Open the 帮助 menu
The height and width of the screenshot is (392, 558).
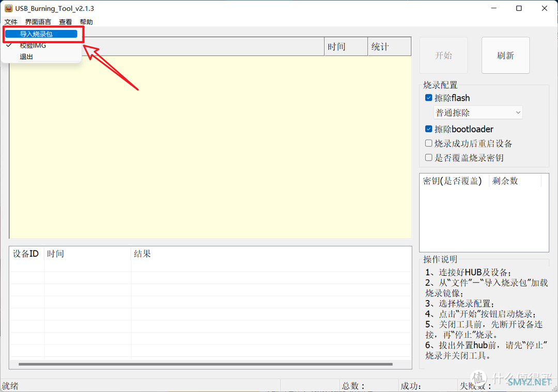(x=86, y=22)
